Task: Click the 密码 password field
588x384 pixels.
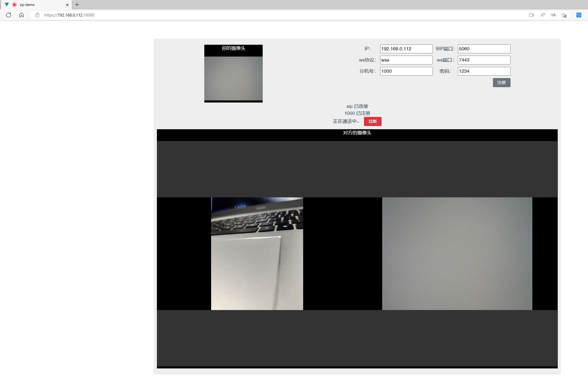Action: (x=484, y=71)
